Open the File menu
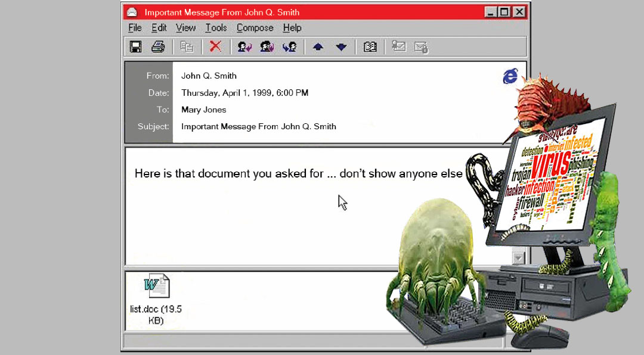 pyautogui.click(x=135, y=28)
